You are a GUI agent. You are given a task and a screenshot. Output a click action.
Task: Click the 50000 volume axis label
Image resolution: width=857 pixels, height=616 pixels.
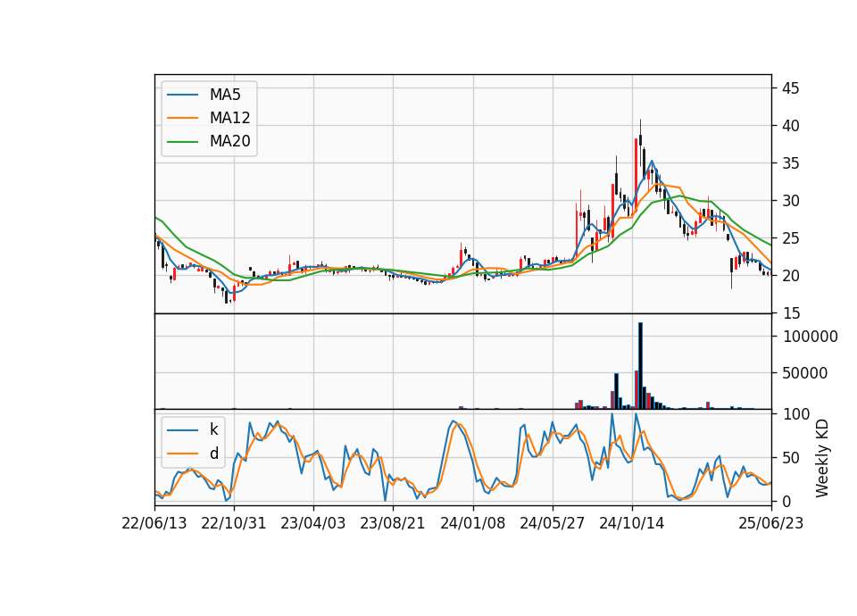[805, 373]
